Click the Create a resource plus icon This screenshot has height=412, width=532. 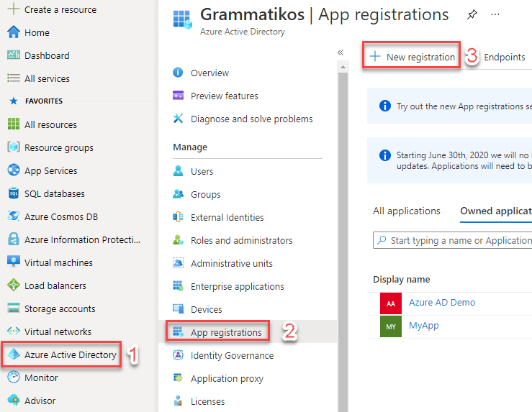[x=14, y=9]
